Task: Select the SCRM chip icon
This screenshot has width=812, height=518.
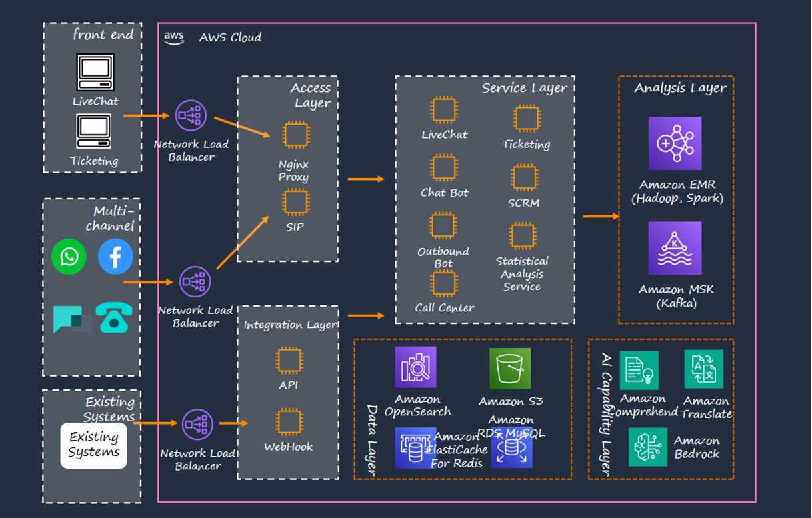Action: coord(525,178)
